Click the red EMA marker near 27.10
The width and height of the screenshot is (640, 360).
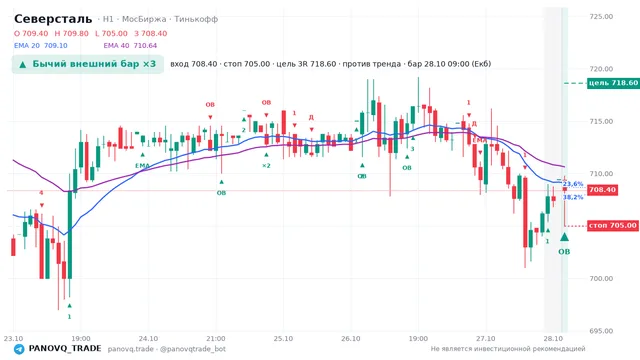(x=479, y=140)
